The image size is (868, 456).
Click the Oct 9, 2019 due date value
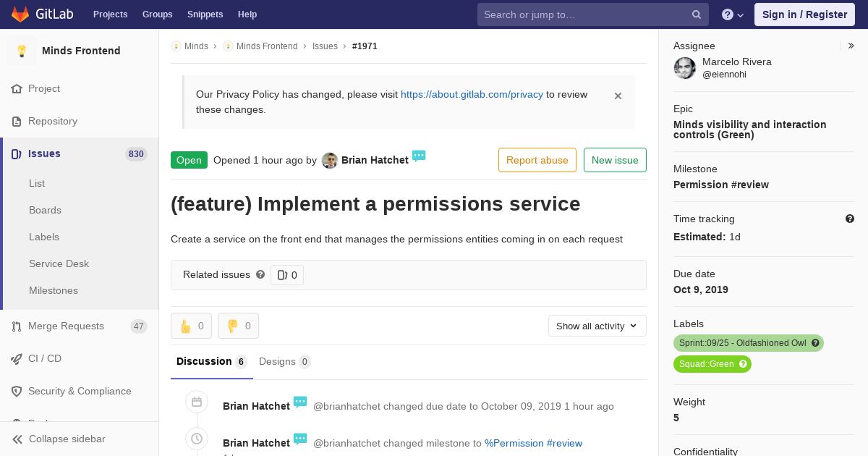701,290
